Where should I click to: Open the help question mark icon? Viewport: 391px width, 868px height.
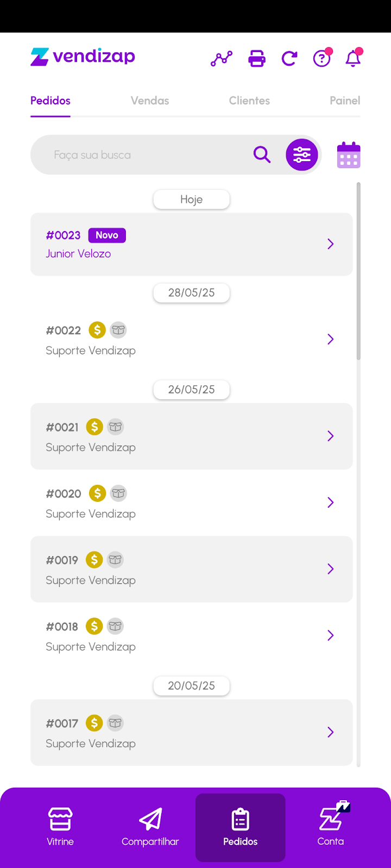coord(321,58)
